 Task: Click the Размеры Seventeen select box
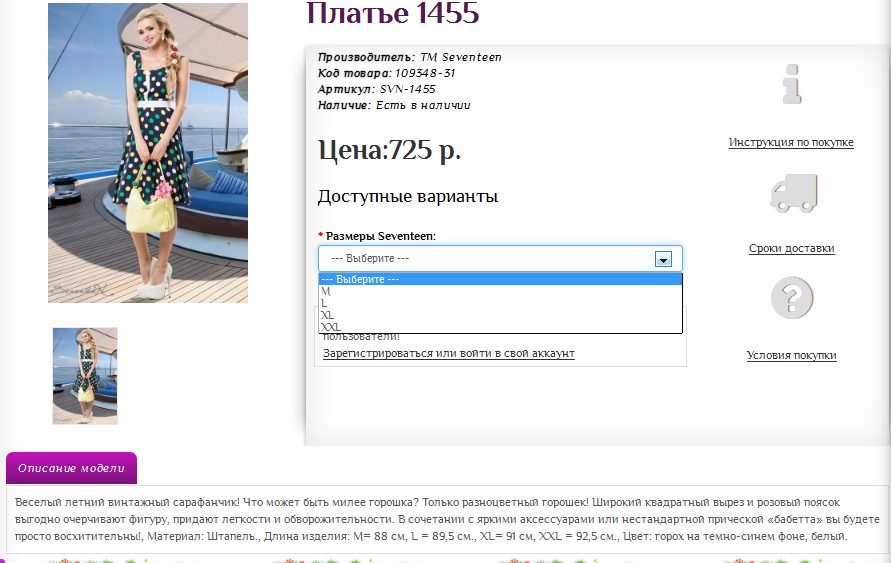500,258
